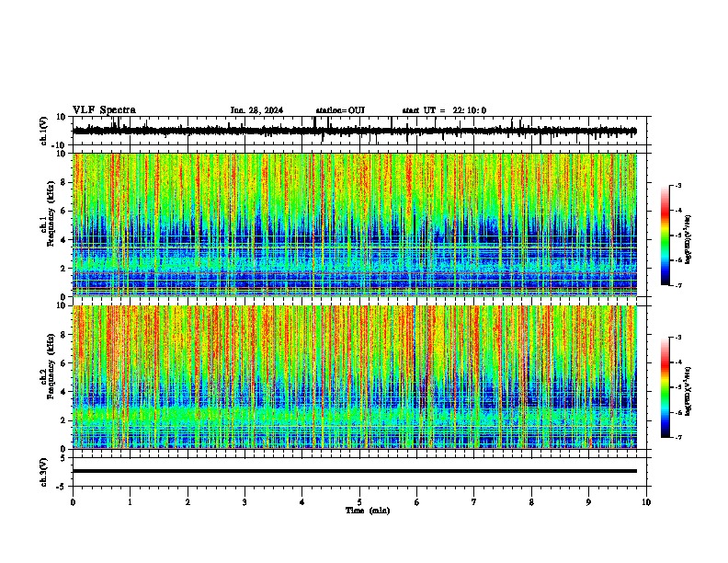
Task: Click time axis tick label "3"
Action: point(245,502)
